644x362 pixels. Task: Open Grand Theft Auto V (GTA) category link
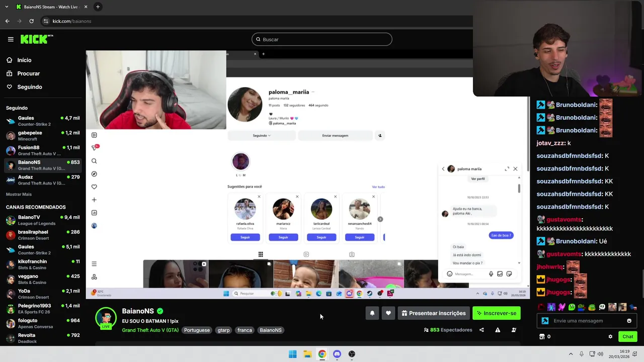pos(150,330)
